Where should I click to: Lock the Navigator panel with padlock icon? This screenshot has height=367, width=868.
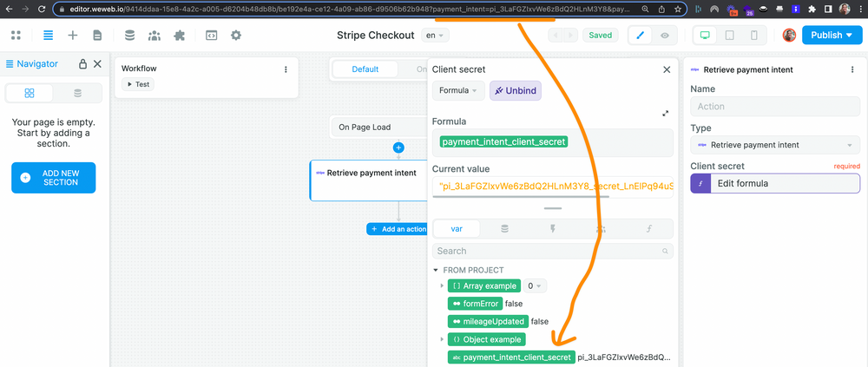click(82, 64)
